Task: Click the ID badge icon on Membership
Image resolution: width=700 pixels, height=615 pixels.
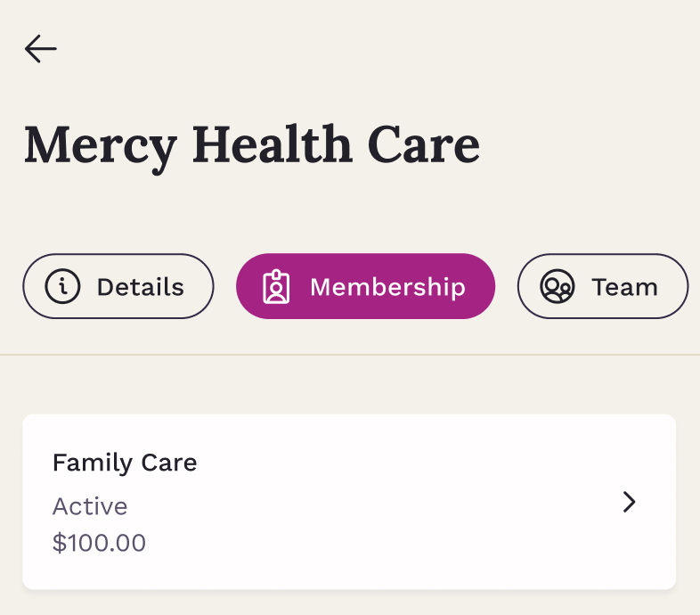Action: pos(276,287)
